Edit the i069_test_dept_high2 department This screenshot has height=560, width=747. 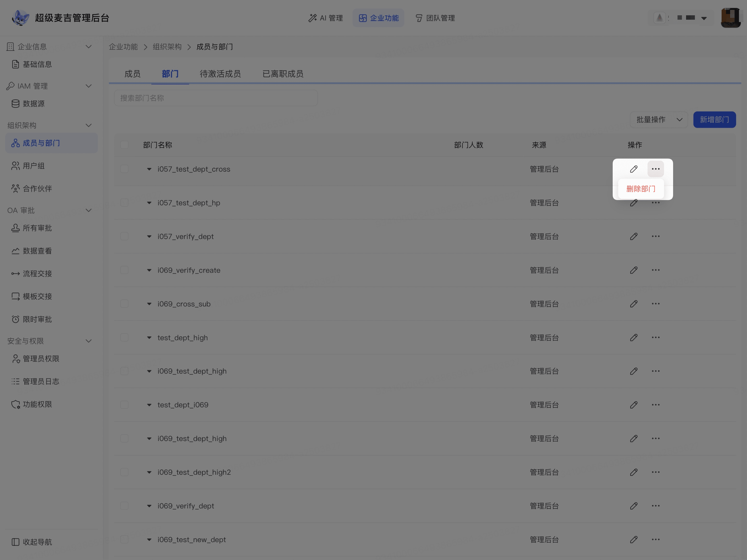pyautogui.click(x=633, y=472)
